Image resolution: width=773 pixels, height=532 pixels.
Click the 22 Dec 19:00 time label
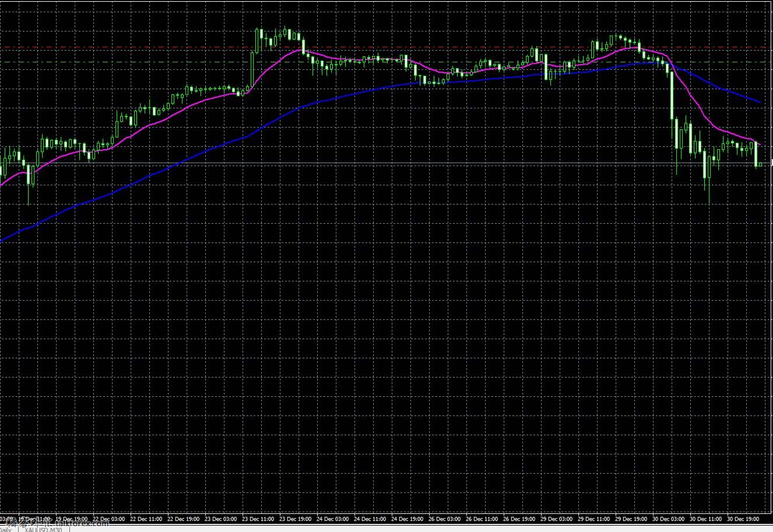click(184, 519)
